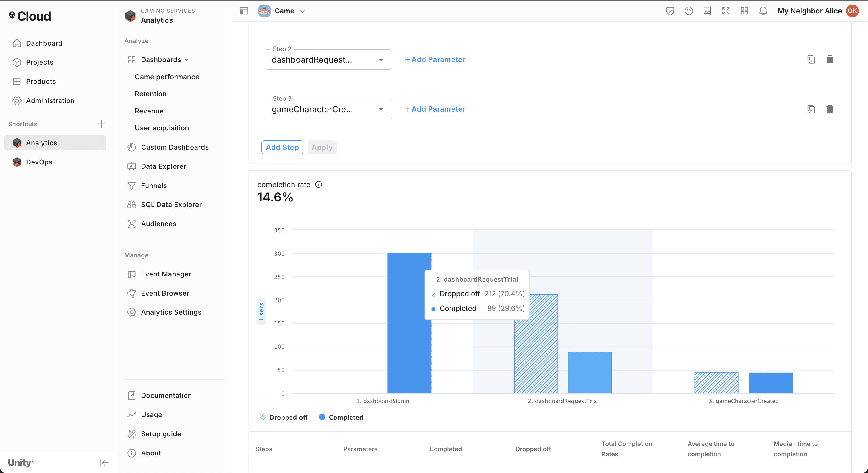The height and width of the screenshot is (473, 868).
Task: Click the completion rate info icon
Action: point(318,184)
